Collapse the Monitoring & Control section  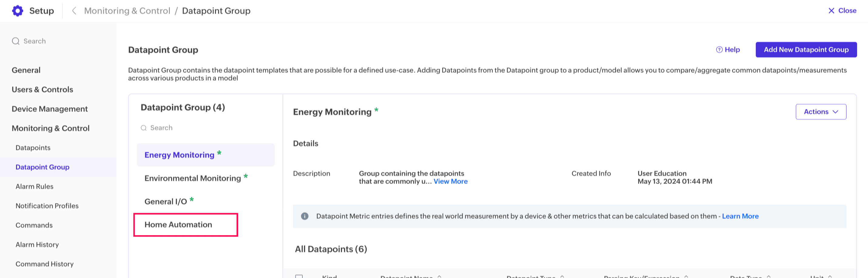pyautogui.click(x=51, y=128)
